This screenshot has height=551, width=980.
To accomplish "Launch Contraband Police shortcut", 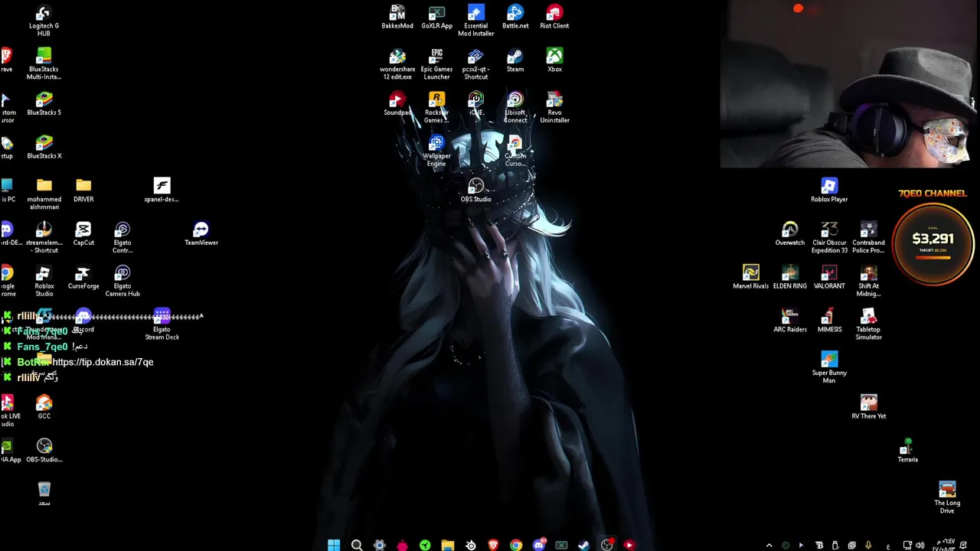I will pos(868,238).
